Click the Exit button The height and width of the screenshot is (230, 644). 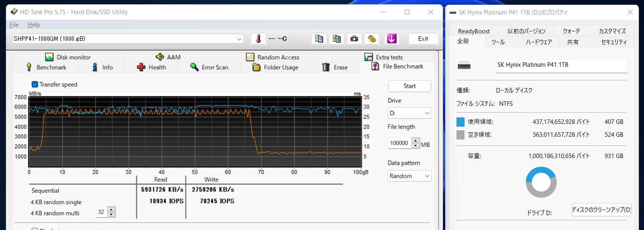[x=423, y=39]
